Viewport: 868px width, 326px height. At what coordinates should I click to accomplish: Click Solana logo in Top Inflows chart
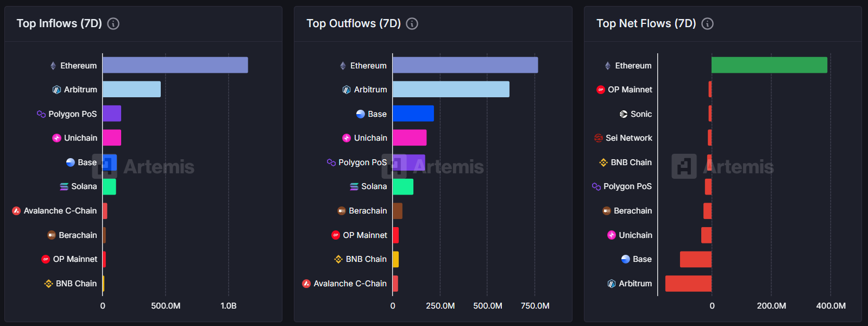(64, 186)
